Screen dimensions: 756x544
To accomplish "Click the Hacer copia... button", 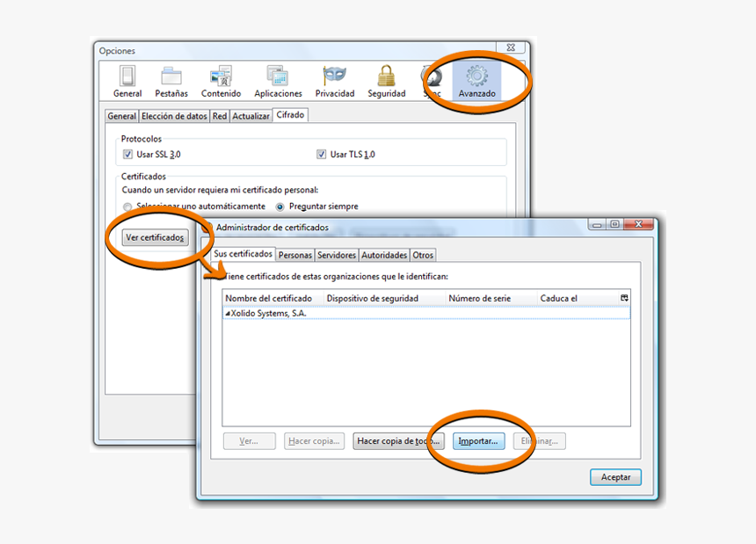I will tap(314, 441).
